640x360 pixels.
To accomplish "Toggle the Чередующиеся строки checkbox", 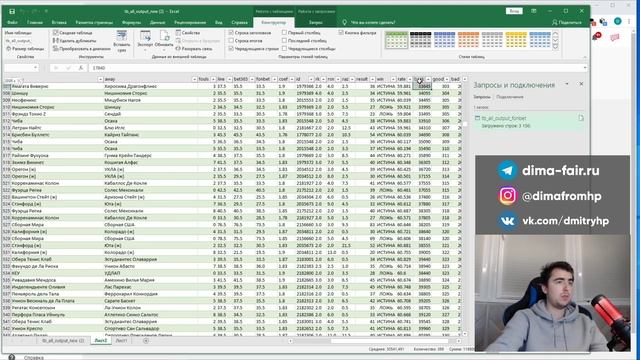I will [x=231, y=49].
